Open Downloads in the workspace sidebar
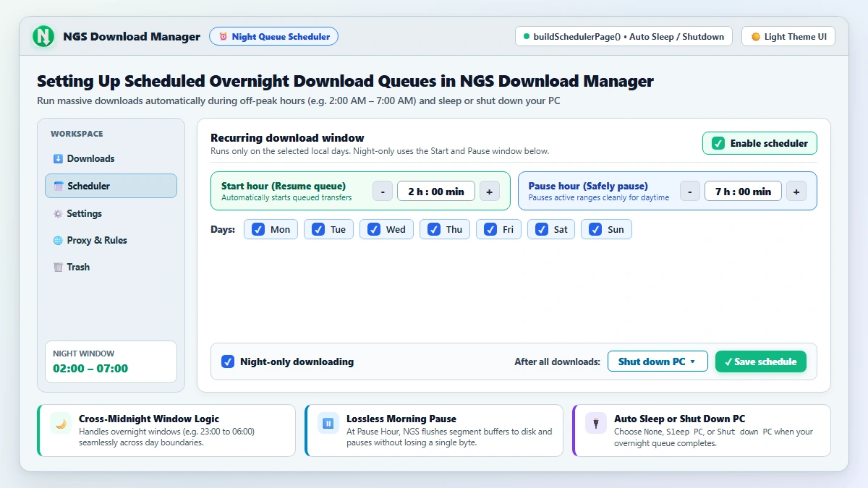 (111, 158)
